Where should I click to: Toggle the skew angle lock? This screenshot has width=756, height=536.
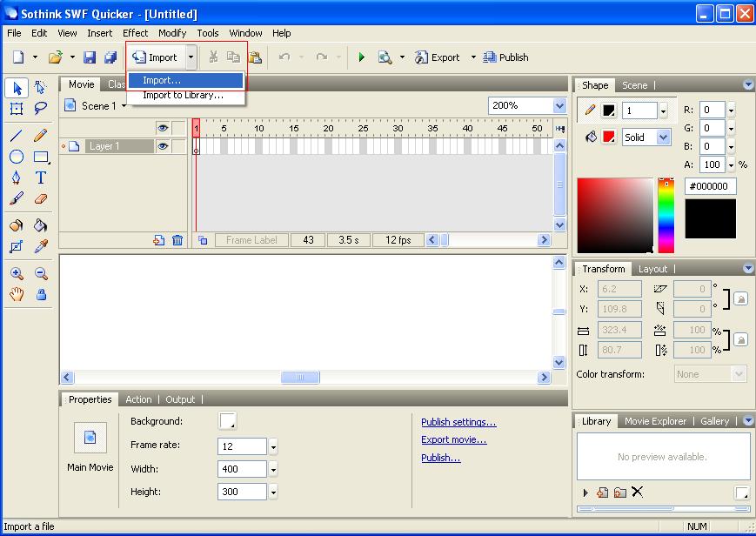click(x=740, y=298)
